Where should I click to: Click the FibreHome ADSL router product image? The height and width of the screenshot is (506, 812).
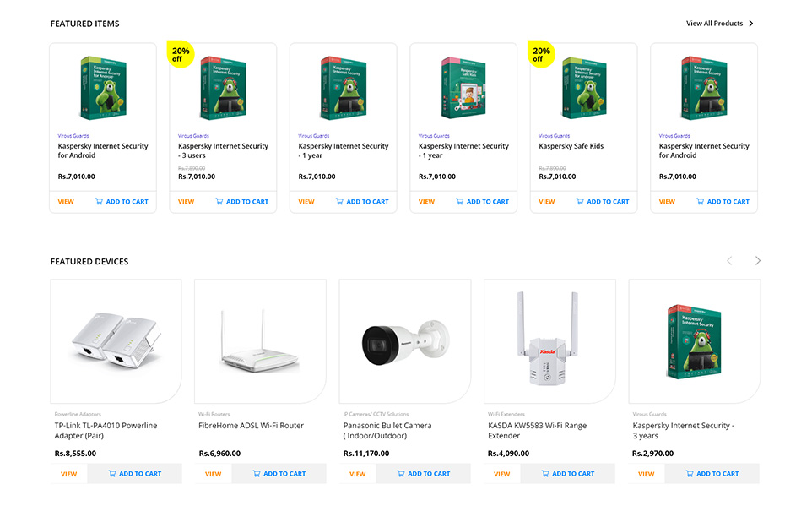pos(260,341)
